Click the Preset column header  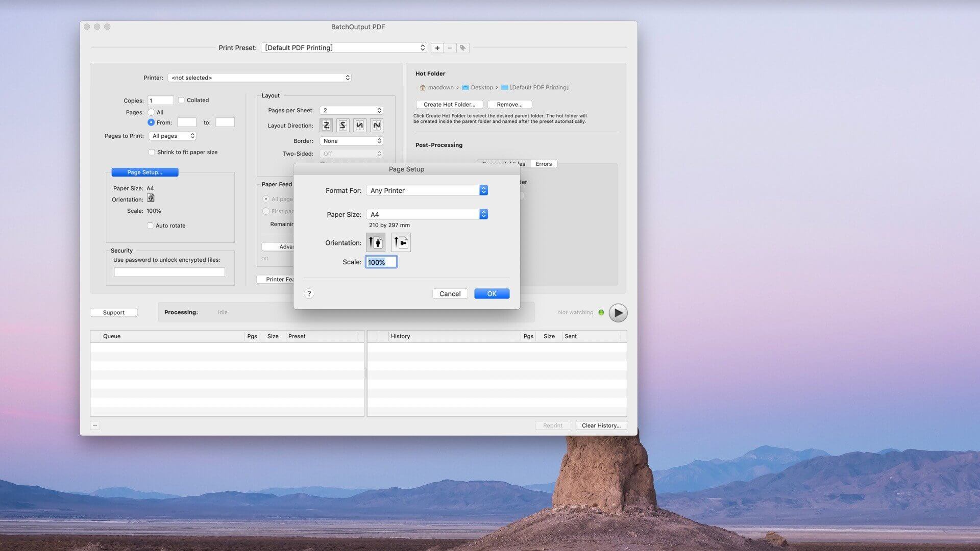322,336
